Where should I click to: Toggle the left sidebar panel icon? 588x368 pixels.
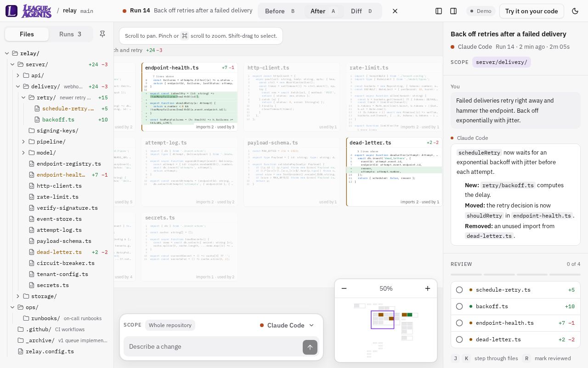click(x=439, y=11)
